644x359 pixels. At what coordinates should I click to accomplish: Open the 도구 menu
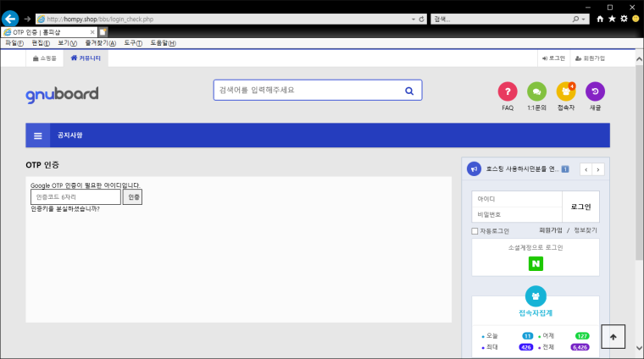134,42
